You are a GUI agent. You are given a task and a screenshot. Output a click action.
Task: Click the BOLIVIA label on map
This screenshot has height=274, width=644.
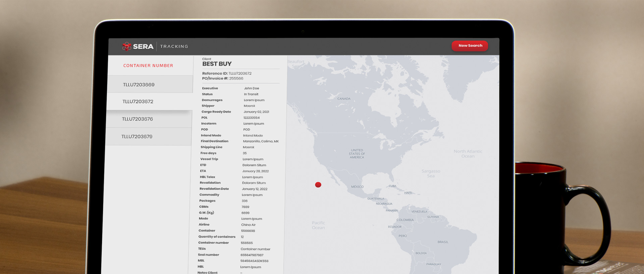(x=421, y=253)
